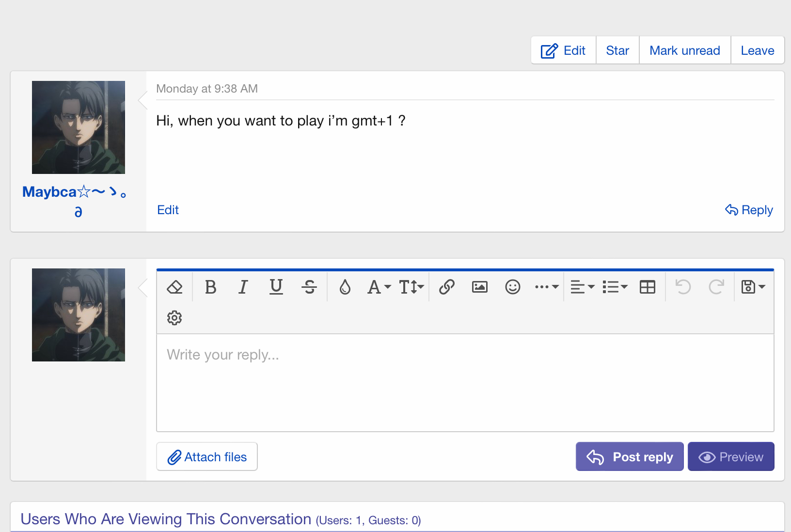The image size is (791, 532).
Task: Click in the Write your reply field
Action: 465,383
